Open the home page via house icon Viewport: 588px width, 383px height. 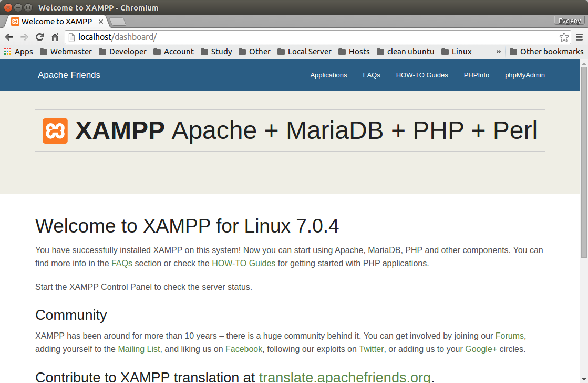click(55, 37)
